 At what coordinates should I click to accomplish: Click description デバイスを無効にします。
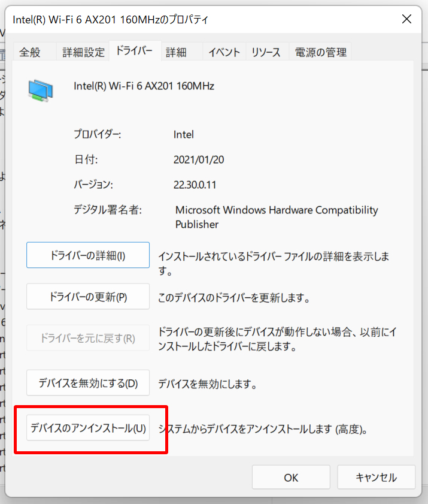pyautogui.click(x=207, y=384)
